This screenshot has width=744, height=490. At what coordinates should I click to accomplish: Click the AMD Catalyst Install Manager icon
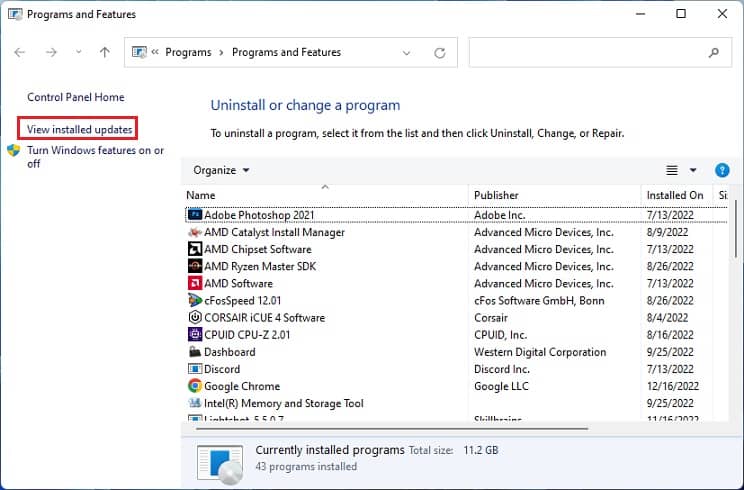click(x=195, y=232)
